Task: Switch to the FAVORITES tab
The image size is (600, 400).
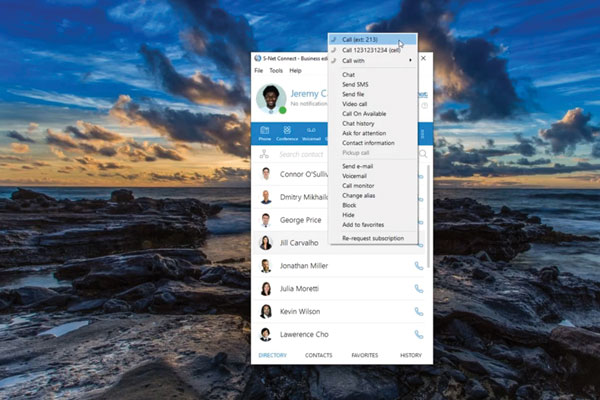Action: pyautogui.click(x=365, y=355)
